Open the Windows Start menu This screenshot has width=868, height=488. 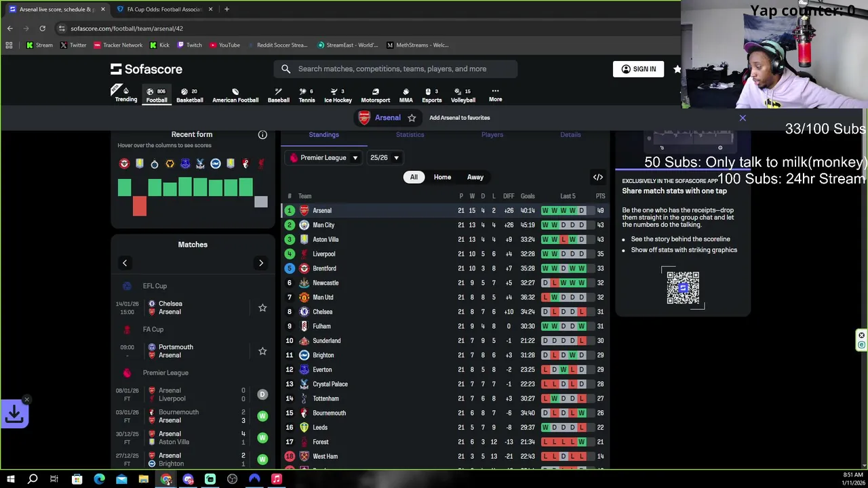pos(10,479)
